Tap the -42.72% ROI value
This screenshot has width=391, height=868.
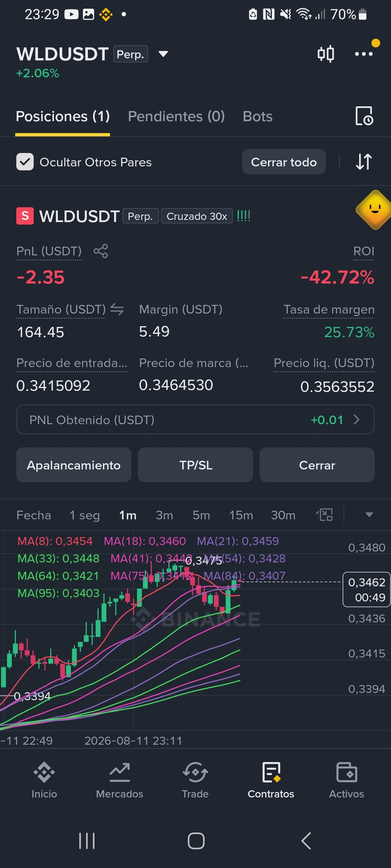(x=337, y=277)
